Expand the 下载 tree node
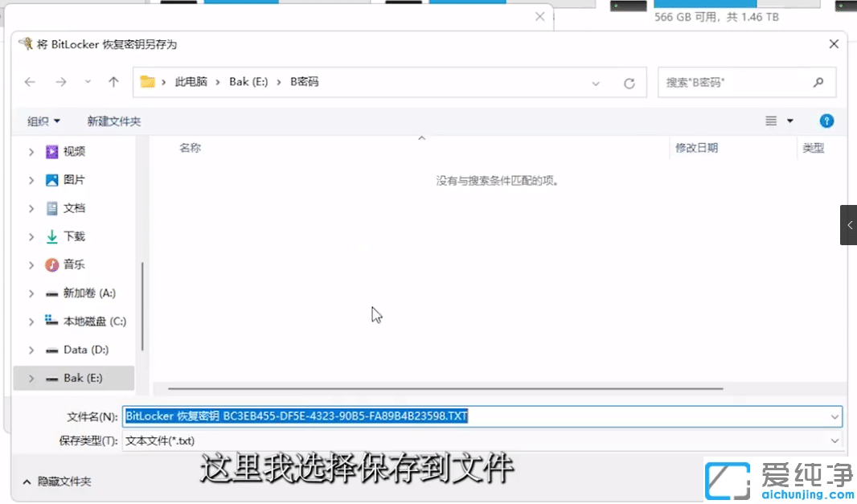The width and height of the screenshot is (857, 504). coord(31,236)
